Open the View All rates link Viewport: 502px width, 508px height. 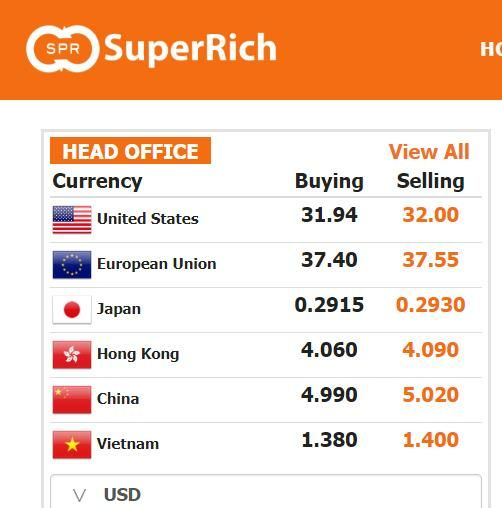[x=429, y=152]
